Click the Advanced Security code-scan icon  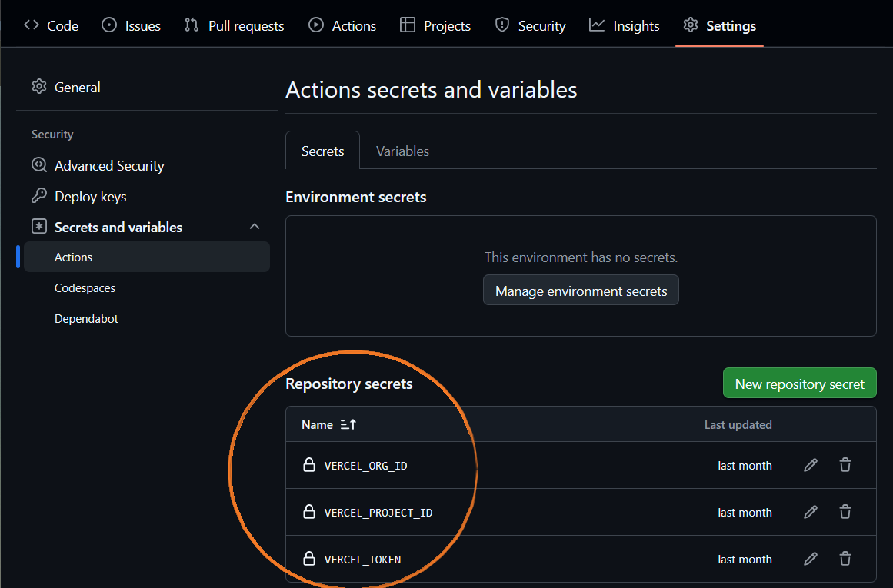pos(38,165)
